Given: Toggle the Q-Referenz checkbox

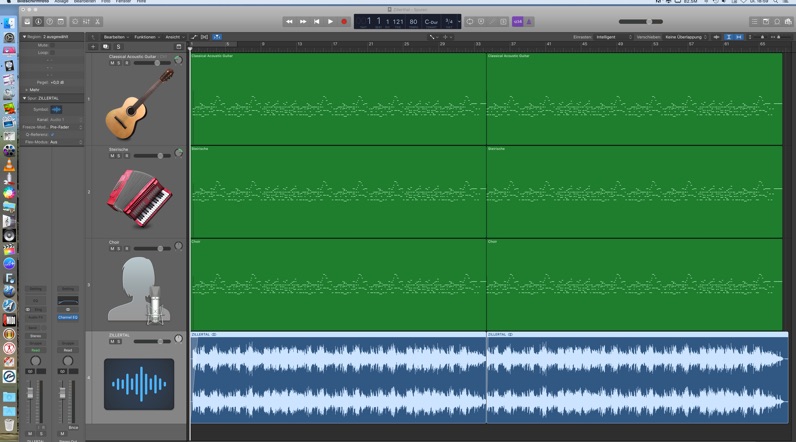Looking at the screenshot, I should [52, 134].
